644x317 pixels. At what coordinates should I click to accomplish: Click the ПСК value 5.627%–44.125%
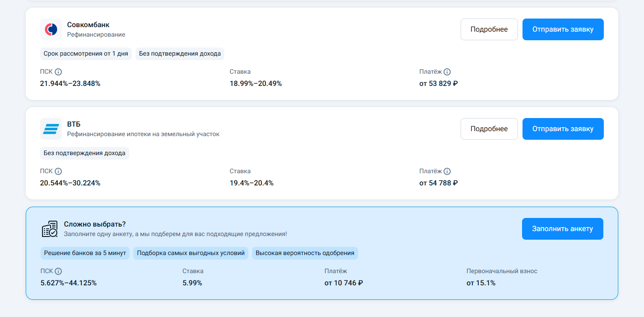[69, 283]
